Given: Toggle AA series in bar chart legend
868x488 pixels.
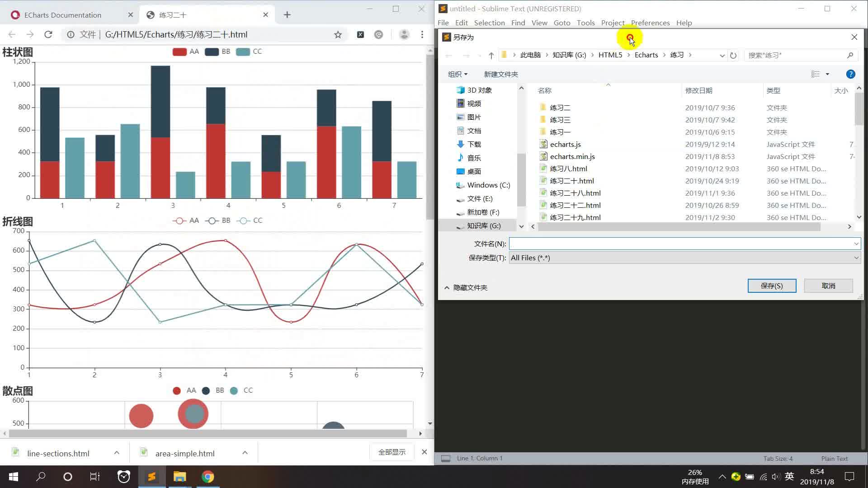Looking at the screenshot, I should pyautogui.click(x=186, y=52).
